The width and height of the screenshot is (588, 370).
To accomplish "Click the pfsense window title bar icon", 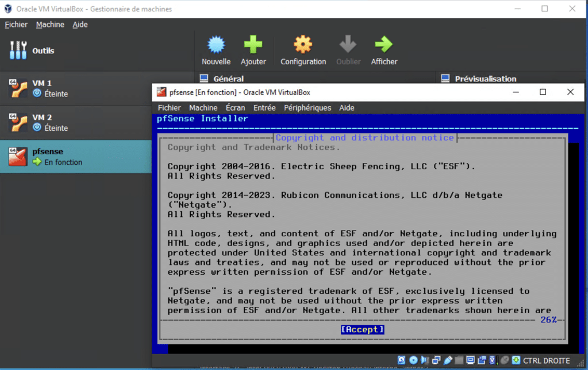I will [161, 92].
